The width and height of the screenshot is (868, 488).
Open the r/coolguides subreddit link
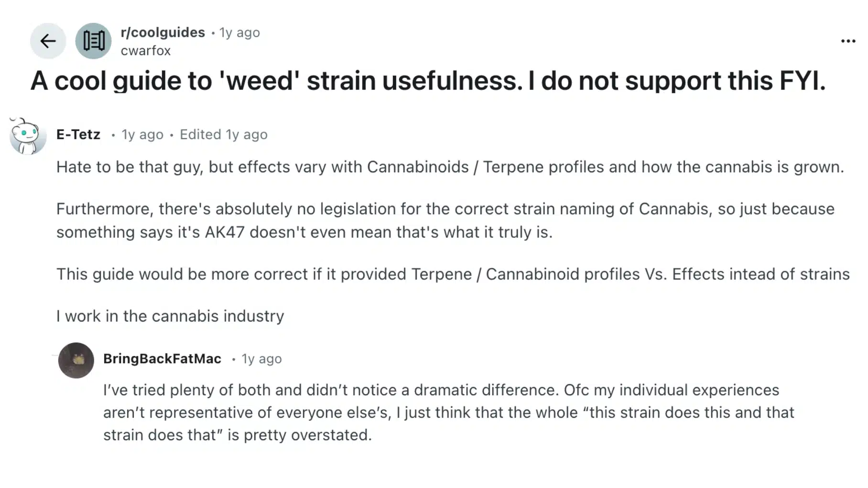162,32
